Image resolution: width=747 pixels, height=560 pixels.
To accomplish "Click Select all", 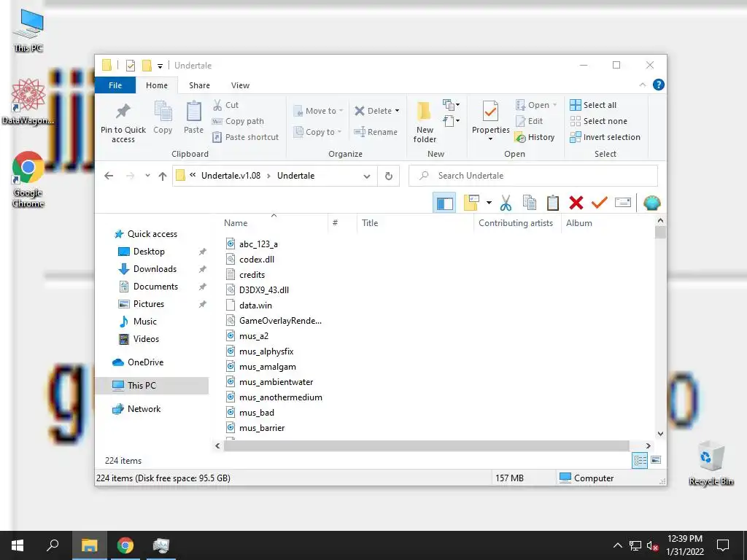I will pos(593,105).
